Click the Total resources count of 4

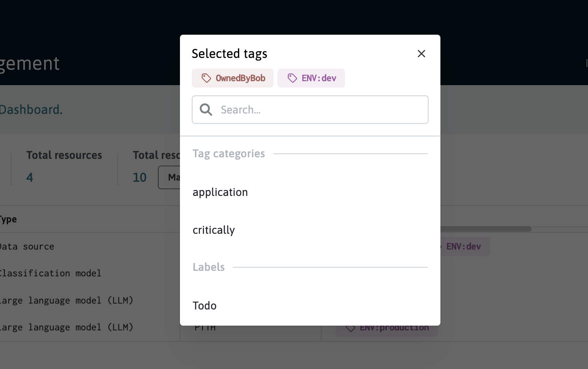click(29, 177)
